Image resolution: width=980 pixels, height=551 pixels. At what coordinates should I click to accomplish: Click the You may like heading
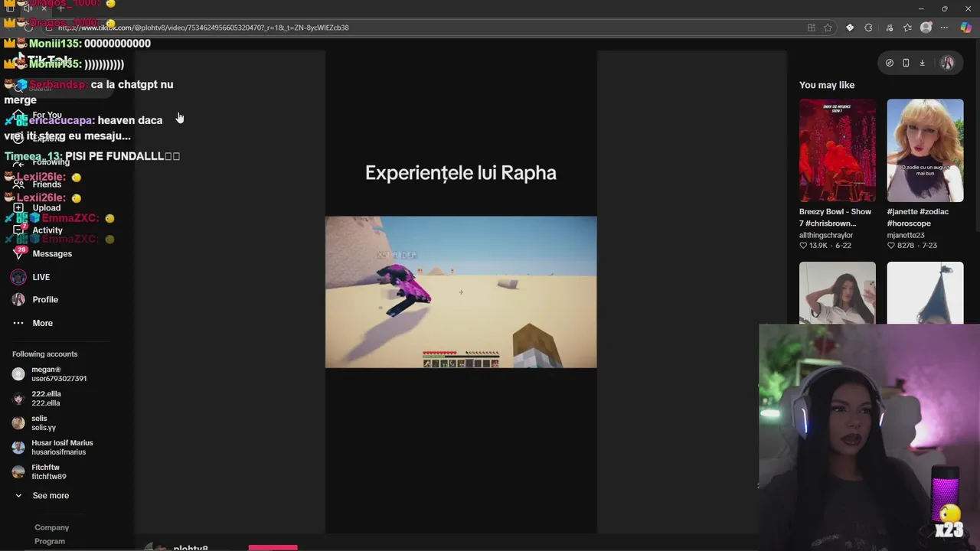(827, 85)
